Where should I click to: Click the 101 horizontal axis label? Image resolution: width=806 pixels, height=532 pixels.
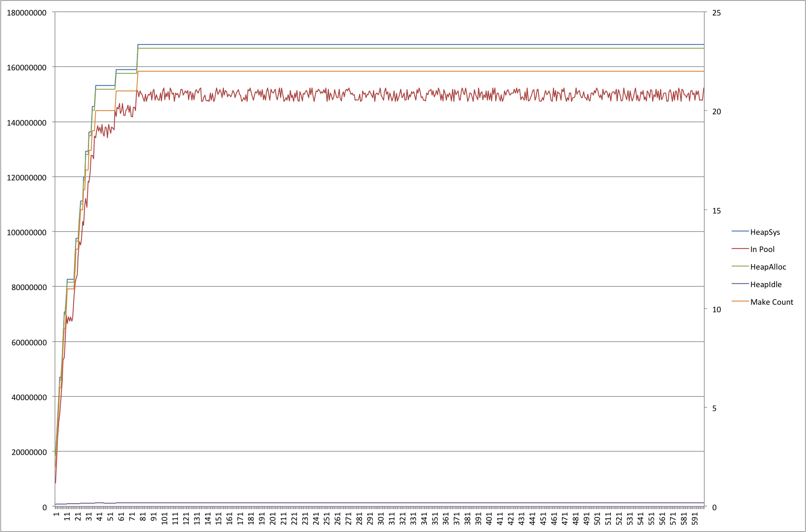pyautogui.click(x=164, y=519)
